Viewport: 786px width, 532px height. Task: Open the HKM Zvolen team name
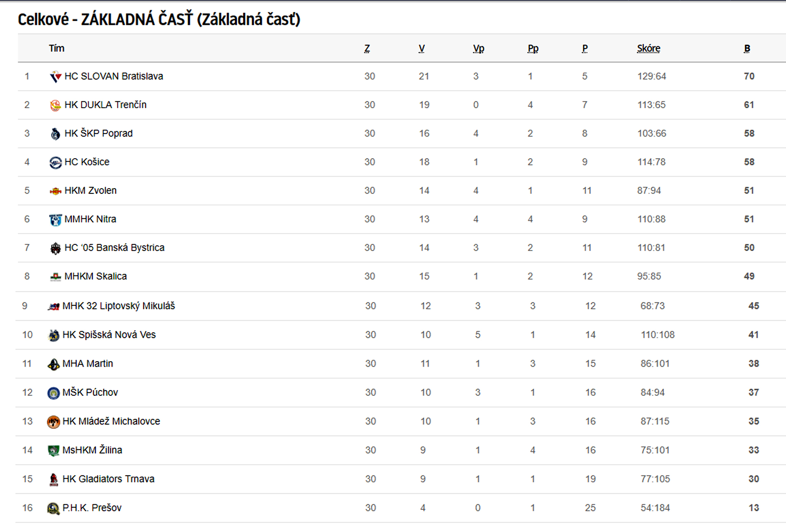(x=91, y=190)
